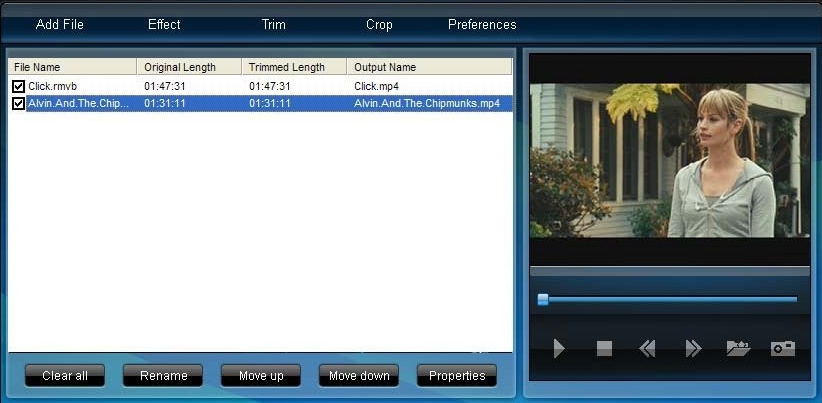Click the Rename button
Image resolution: width=822 pixels, height=403 pixels.
click(x=163, y=376)
